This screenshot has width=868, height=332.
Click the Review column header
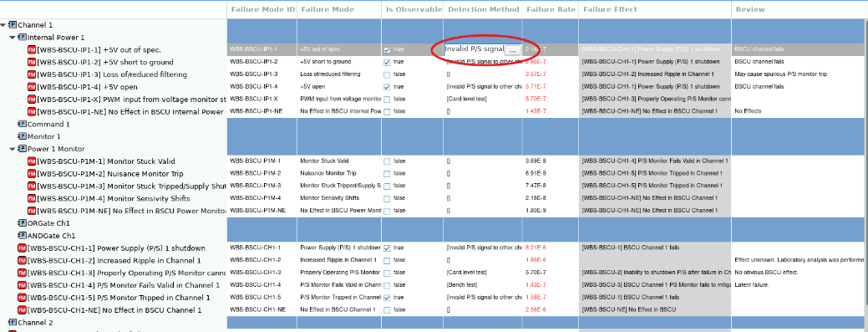click(x=797, y=9)
